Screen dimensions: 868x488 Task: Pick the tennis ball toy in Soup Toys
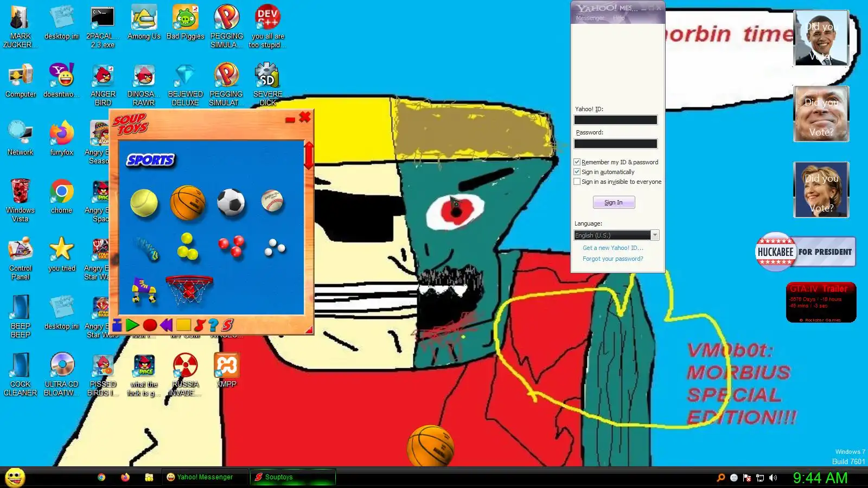pos(144,203)
